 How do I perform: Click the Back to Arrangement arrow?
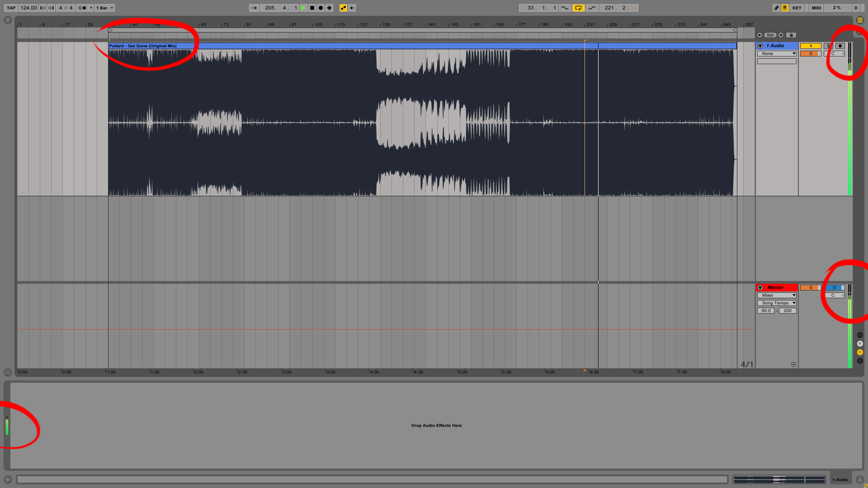[x=352, y=8]
